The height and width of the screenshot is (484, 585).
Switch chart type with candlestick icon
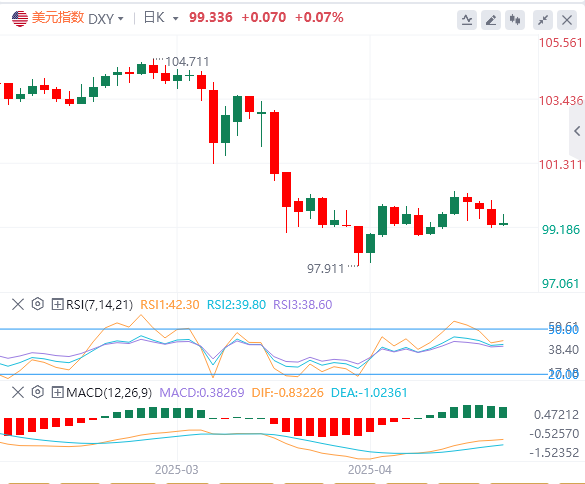tap(515, 20)
